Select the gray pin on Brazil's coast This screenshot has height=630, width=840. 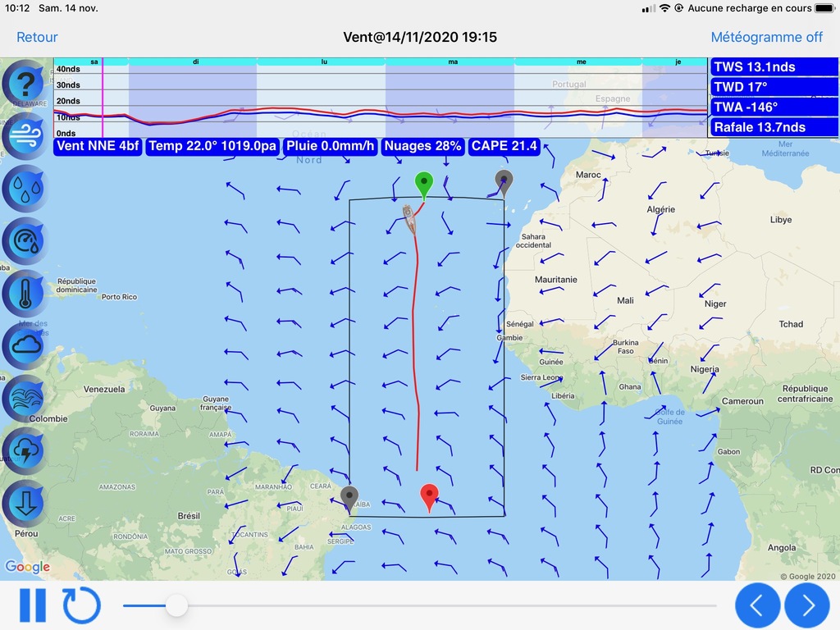[x=349, y=499]
